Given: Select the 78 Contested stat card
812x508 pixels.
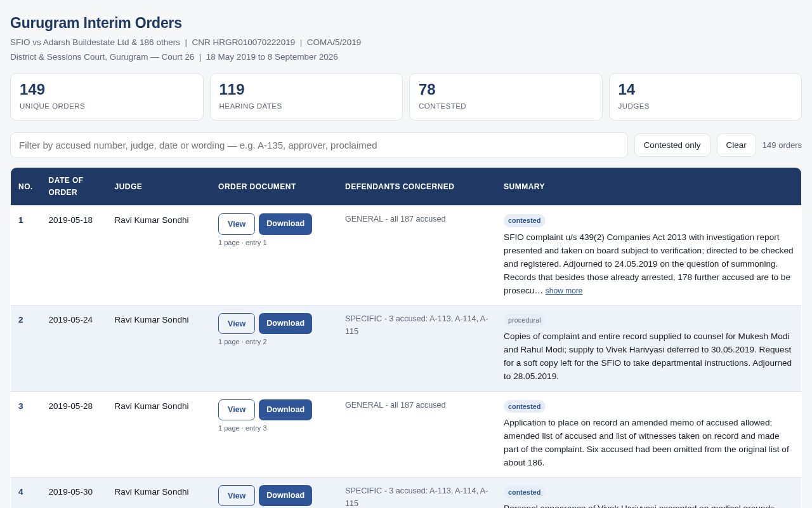Looking at the screenshot, I should tap(506, 97).
